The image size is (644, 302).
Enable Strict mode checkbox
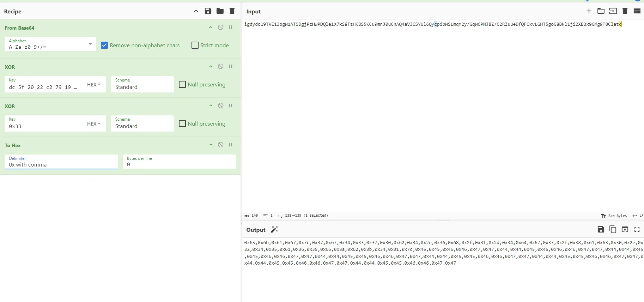[195, 45]
